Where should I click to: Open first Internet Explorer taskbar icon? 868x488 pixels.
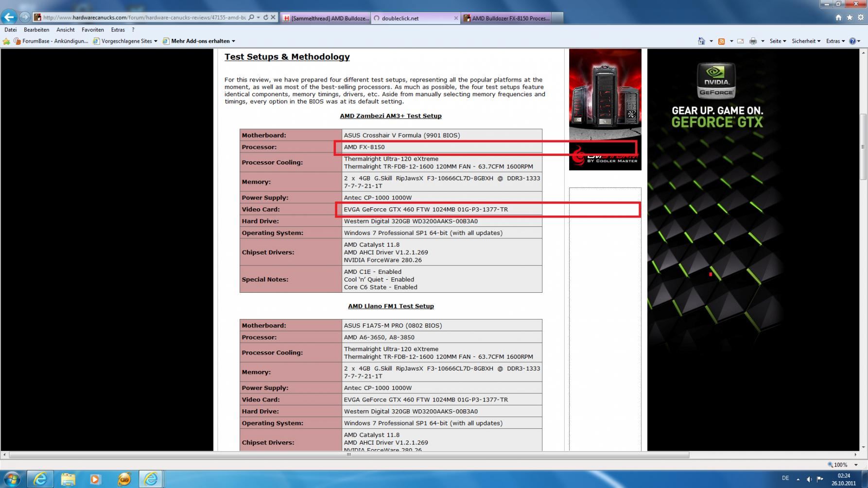tap(40, 479)
